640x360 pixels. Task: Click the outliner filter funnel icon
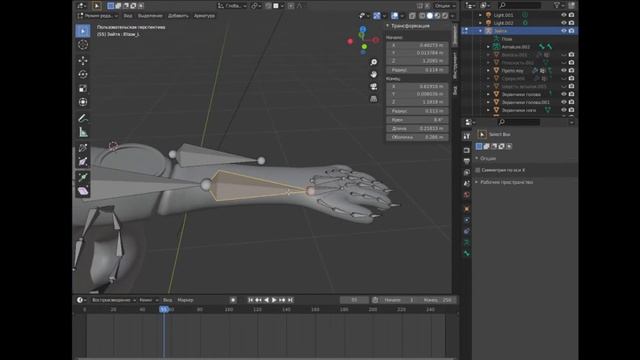point(557,5)
